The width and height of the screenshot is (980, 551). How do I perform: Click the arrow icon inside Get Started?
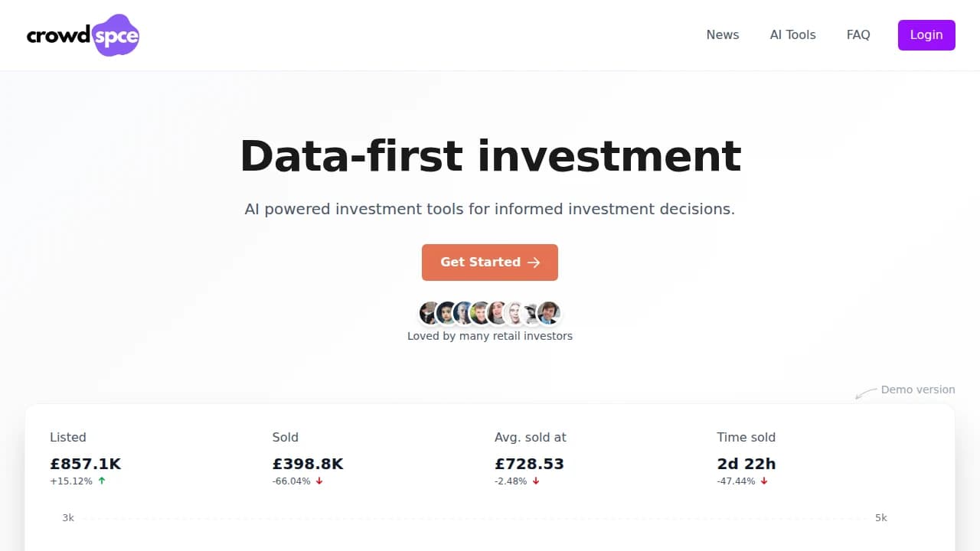pyautogui.click(x=534, y=262)
